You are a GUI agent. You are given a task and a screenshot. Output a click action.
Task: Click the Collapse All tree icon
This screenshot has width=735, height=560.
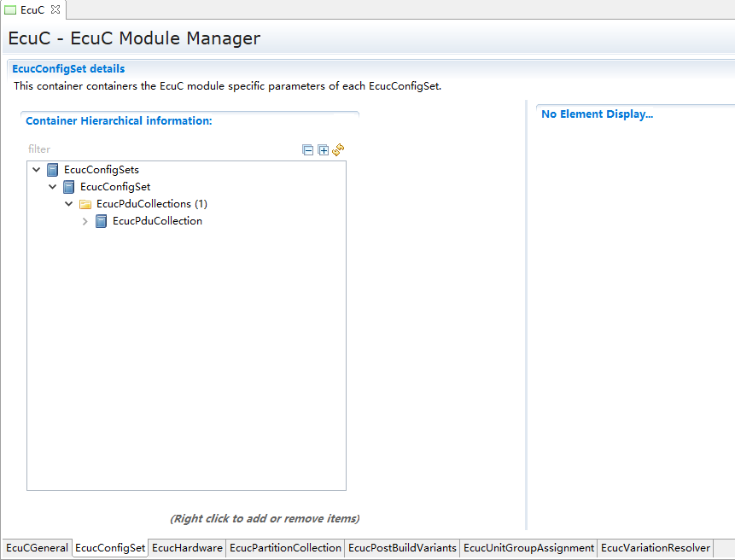tap(308, 150)
